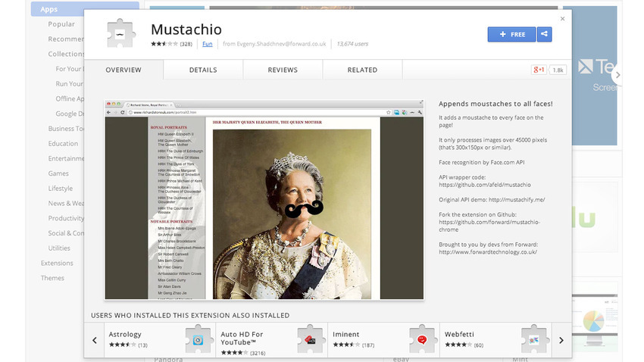
Task: Open the Fun category link
Action: coord(207,44)
